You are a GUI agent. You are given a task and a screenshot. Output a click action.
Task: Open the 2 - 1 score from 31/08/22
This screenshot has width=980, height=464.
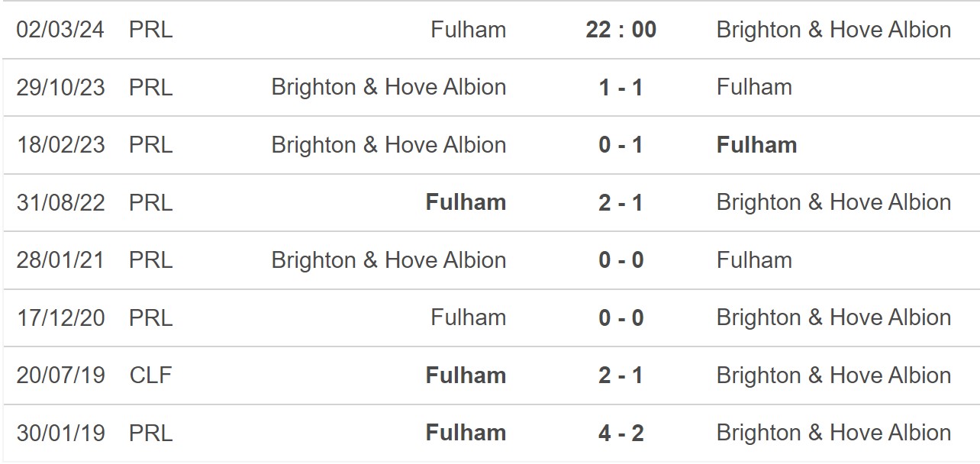point(621,202)
